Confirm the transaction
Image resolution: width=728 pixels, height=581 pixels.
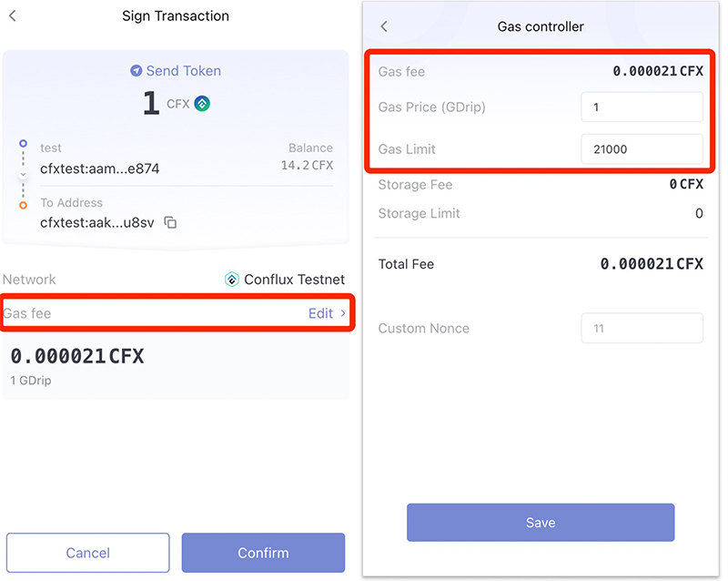[263, 553]
